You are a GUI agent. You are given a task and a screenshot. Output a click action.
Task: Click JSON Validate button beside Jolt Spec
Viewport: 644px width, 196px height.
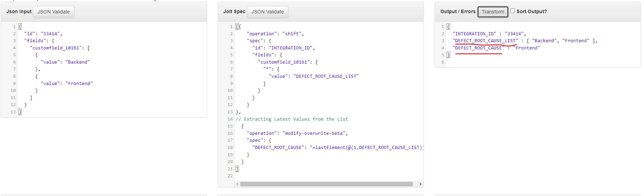coord(268,12)
